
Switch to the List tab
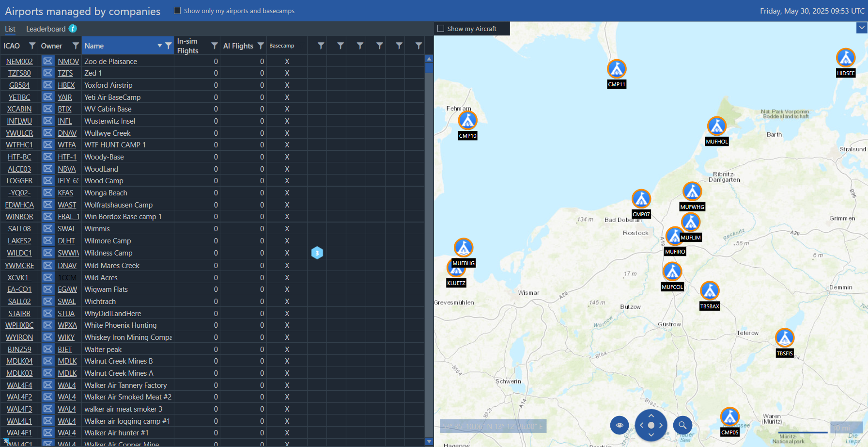coord(10,29)
